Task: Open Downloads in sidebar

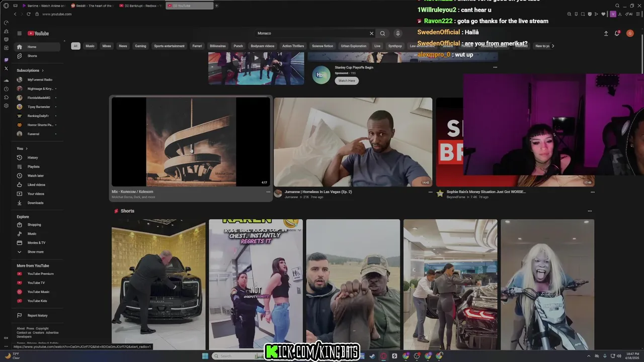Action: point(38,203)
